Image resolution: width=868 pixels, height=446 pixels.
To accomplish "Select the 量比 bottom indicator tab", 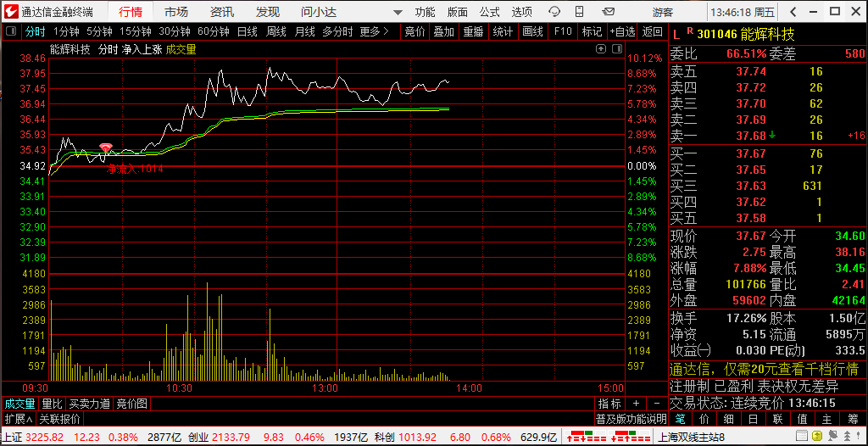I will [x=52, y=404].
